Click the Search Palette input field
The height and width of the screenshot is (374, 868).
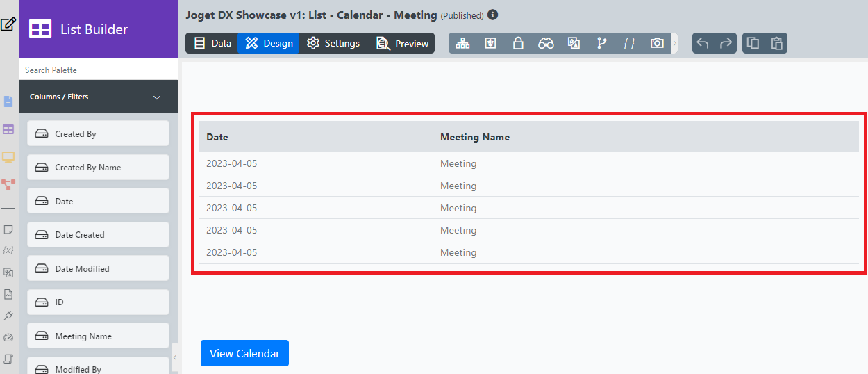pyautogui.click(x=98, y=70)
